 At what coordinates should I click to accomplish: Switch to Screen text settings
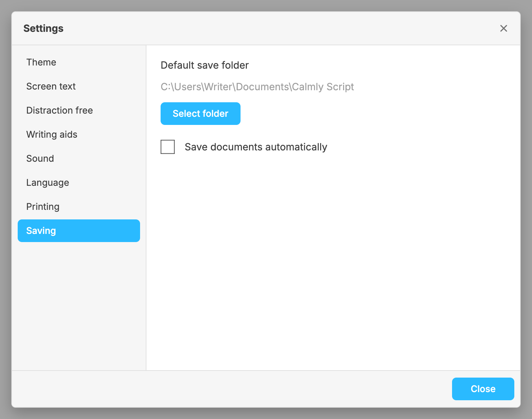pos(79,86)
